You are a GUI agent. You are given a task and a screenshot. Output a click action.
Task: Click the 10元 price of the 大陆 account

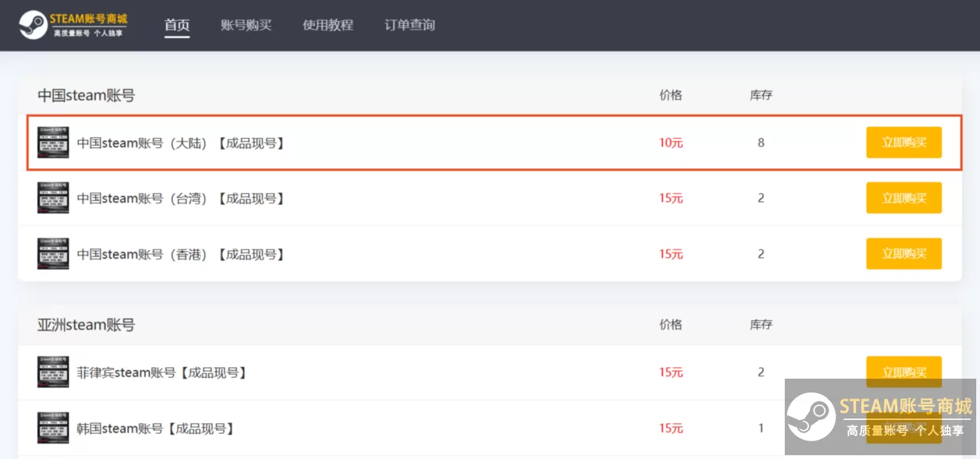670,142
